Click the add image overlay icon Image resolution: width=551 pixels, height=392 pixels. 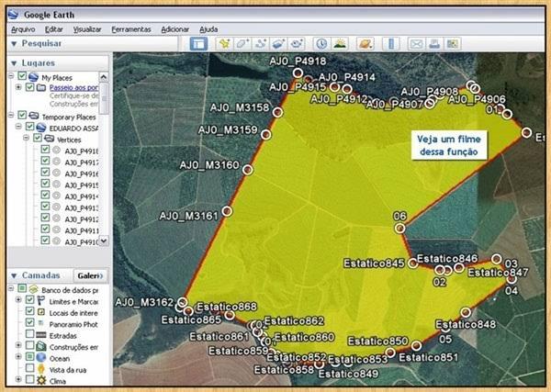tap(279, 44)
